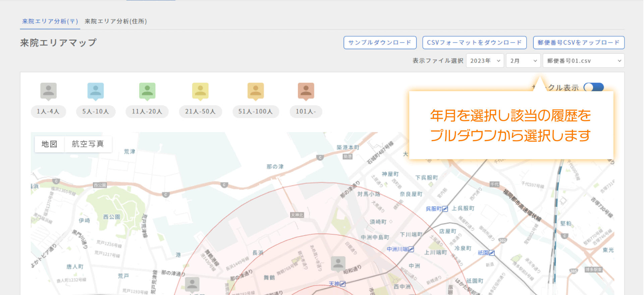
Task: Click the 舞鶴 area label on map
Action: 269,278
